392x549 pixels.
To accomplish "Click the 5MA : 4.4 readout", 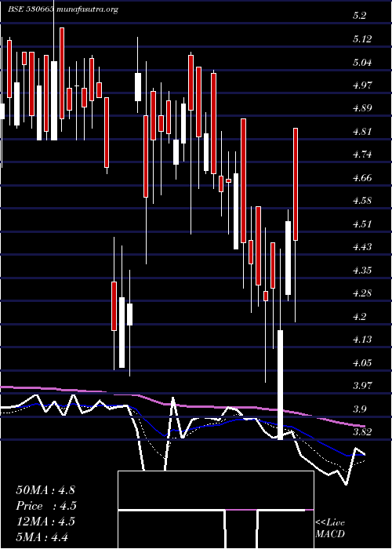I will tap(42, 536).
